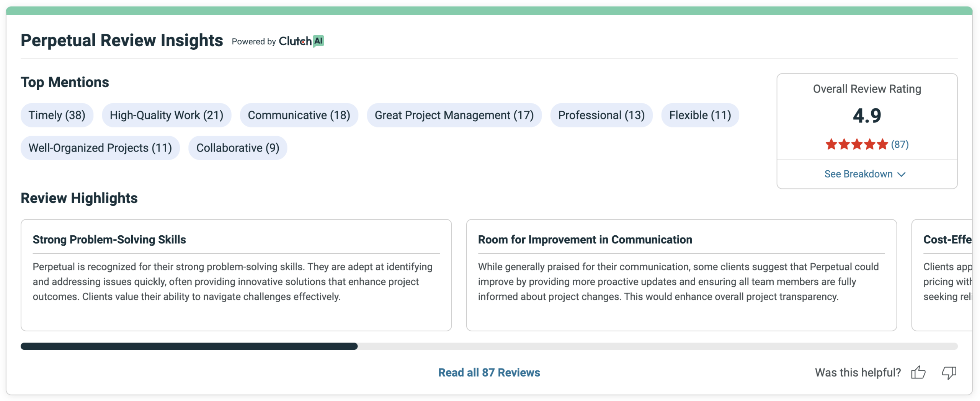This screenshot has width=980, height=401.
Task: Click the partially visible Cost-Effe card
Action: 942,275
